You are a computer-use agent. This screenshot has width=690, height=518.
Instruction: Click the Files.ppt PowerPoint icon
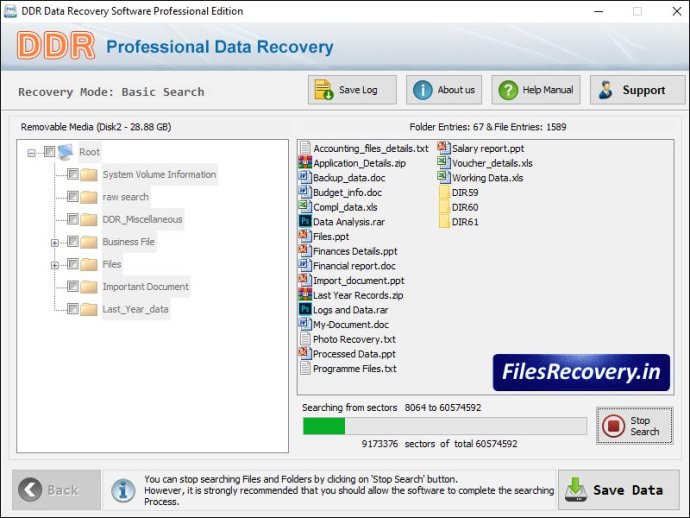tap(305, 236)
